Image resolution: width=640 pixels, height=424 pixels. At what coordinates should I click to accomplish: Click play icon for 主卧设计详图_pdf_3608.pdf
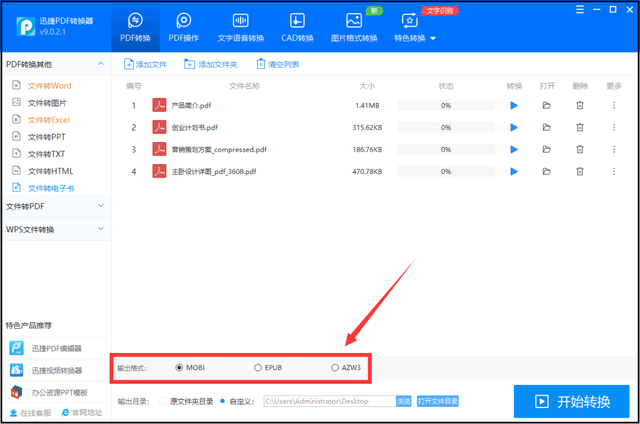coord(514,171)
